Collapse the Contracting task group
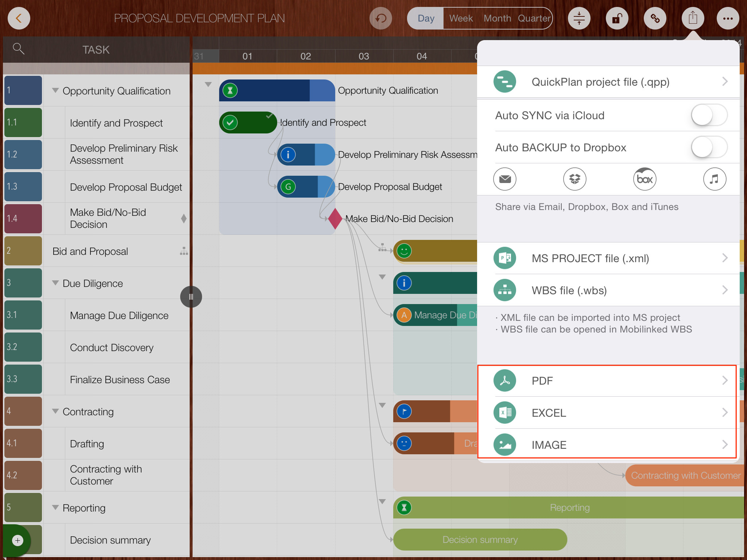 pyautogui.click(x=55, y=411)
